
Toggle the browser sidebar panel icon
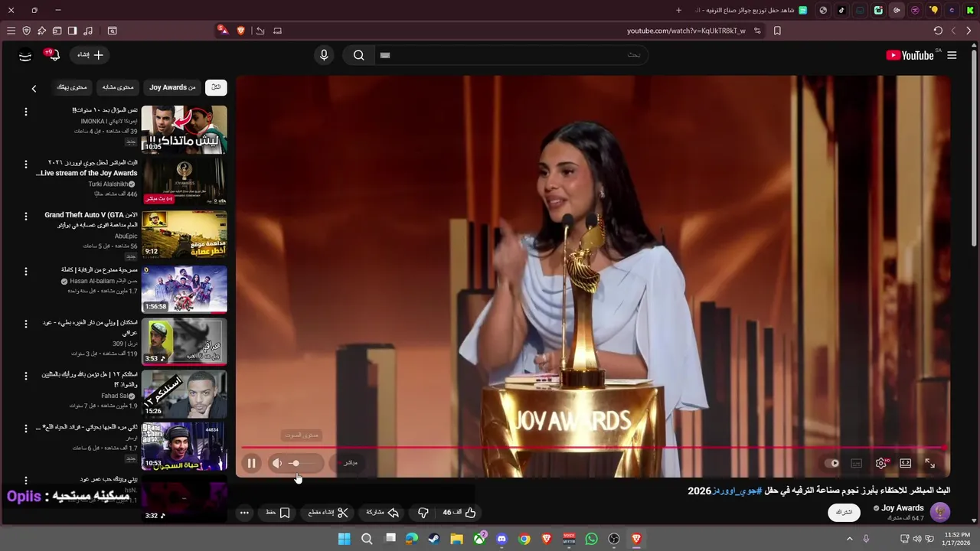(72, 31)
